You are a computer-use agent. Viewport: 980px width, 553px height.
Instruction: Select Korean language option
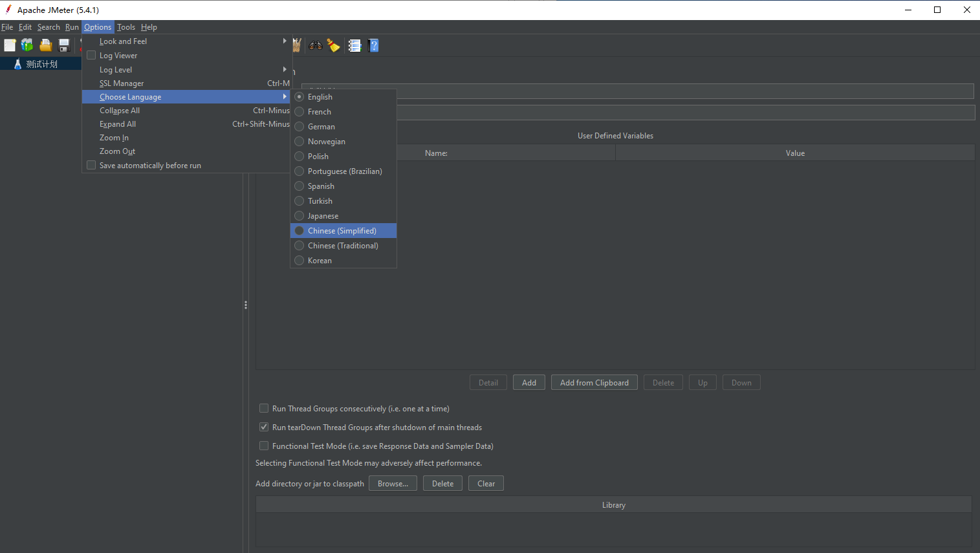(343, 261)
